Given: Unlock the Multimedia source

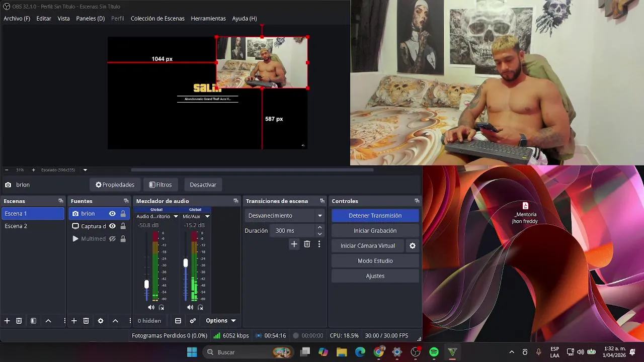Looking at the screenshot, I should (123, 239).
